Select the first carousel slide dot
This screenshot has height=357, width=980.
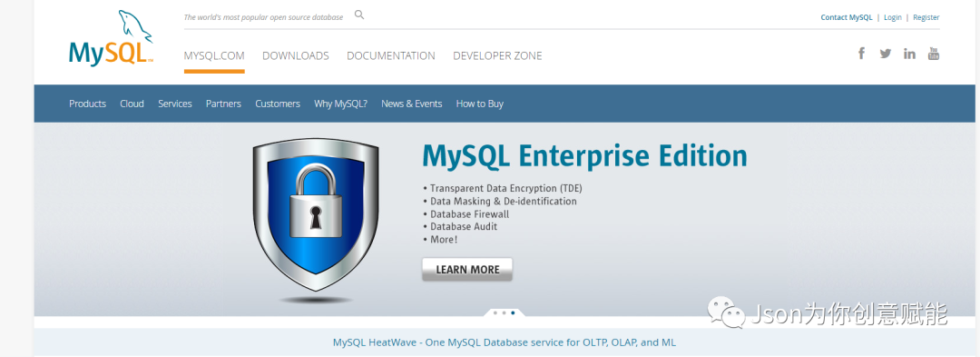pos(495,312)
